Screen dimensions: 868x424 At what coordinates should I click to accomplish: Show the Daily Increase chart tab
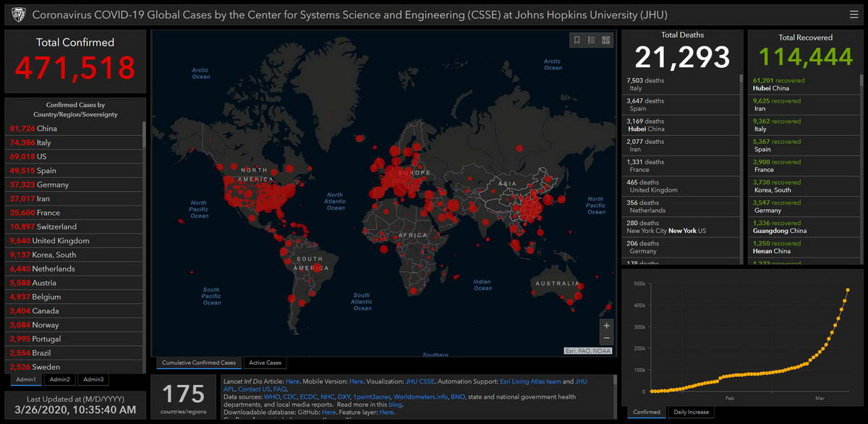tap(691, 412)
